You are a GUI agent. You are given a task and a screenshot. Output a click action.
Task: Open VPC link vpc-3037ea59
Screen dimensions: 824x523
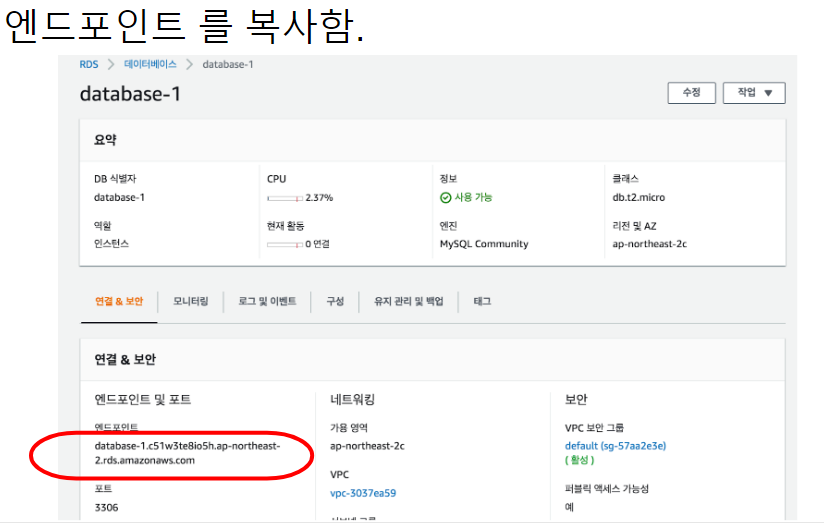(363, 493)
